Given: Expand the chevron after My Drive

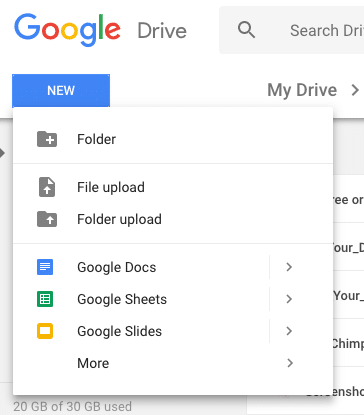Looking at the screenshot, I should tap(355, 90).
